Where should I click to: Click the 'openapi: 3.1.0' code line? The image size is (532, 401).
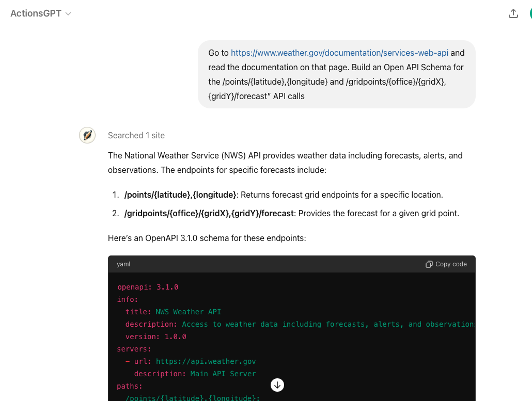(148, 287)
